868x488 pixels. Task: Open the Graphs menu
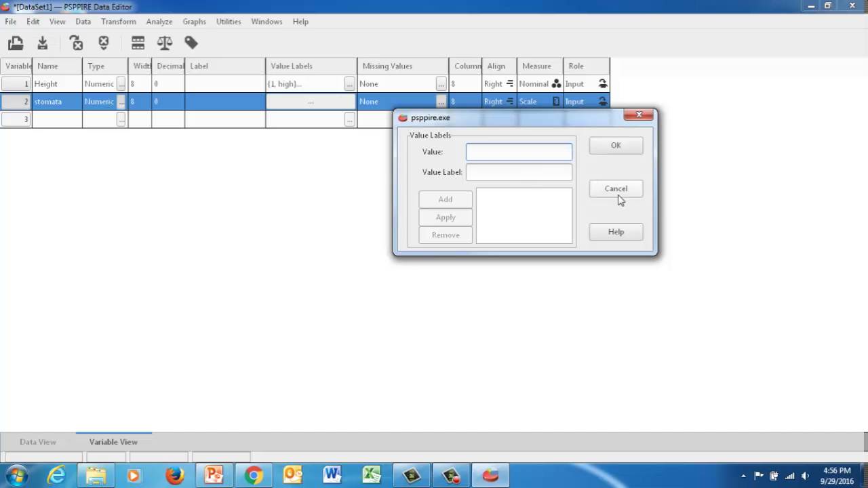[x=195, y=22]
